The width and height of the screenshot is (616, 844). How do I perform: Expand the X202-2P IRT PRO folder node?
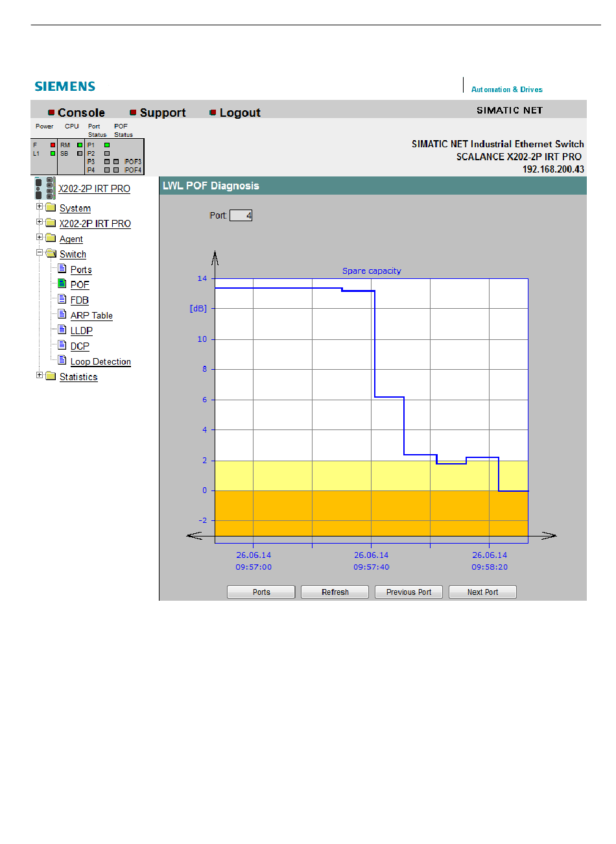point(40,222)
